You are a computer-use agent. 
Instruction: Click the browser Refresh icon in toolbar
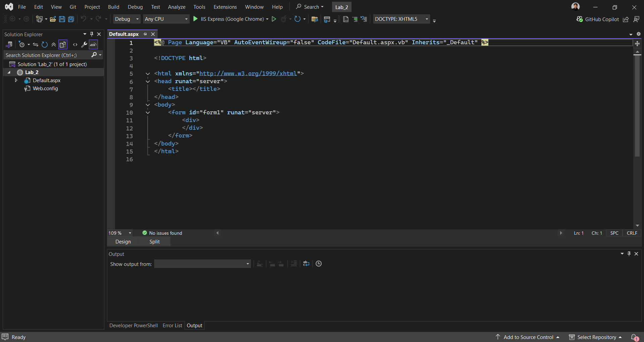pos(297,19)
